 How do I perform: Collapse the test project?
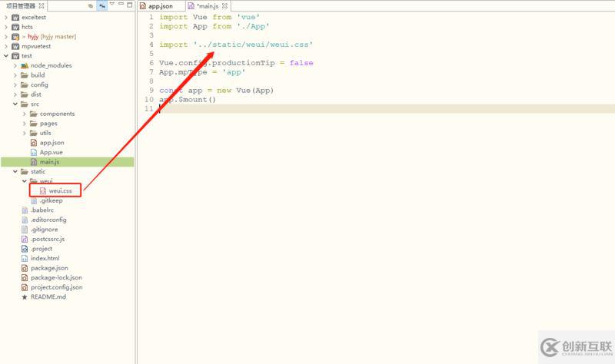(6, 55)
